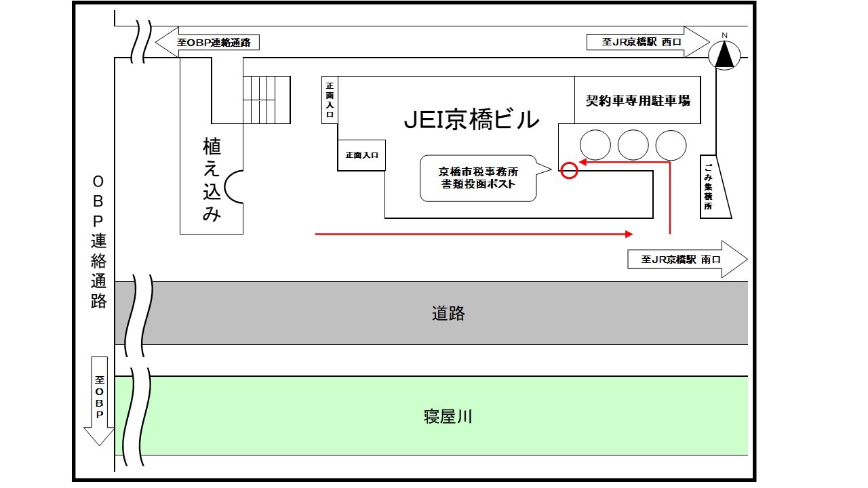
Task: Click the staircase symbol beside the planting area
Action: (x=266, y=100)
